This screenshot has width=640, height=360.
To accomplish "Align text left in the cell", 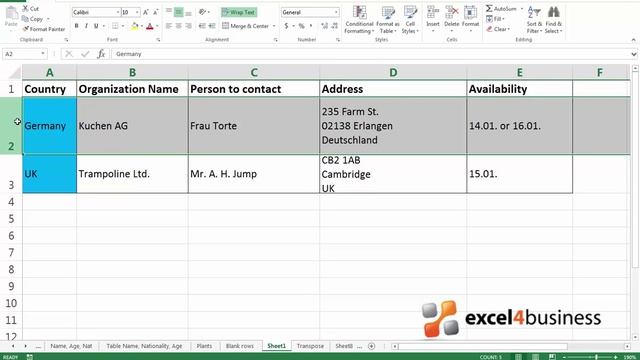I will click(x=169, y=26).
